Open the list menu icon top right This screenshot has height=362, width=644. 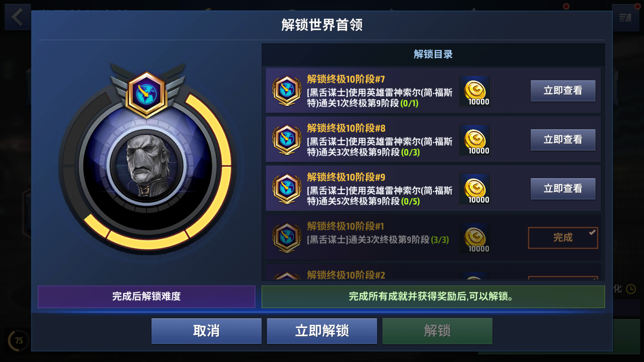coord(625,17)
